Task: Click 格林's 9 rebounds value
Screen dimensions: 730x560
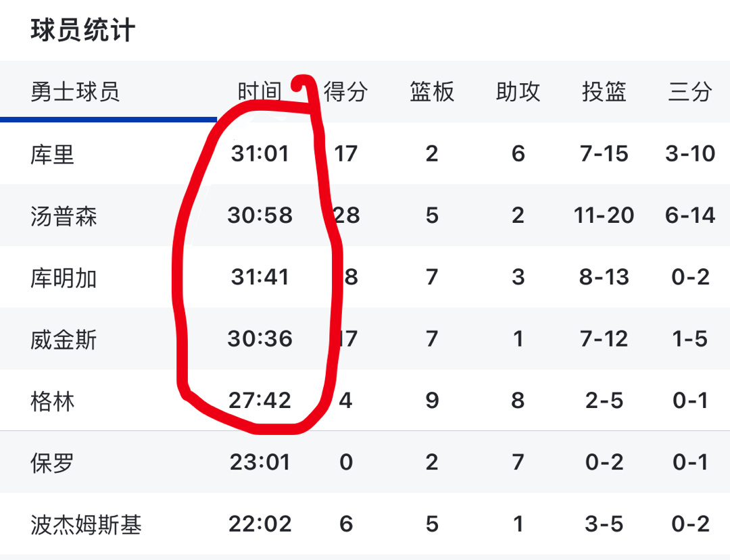Action: (431, 401)
